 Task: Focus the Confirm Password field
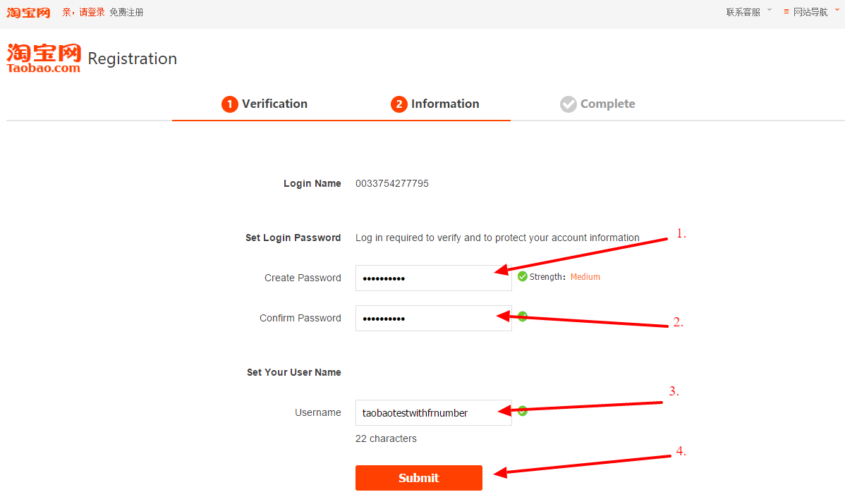(x=433, y=318)
